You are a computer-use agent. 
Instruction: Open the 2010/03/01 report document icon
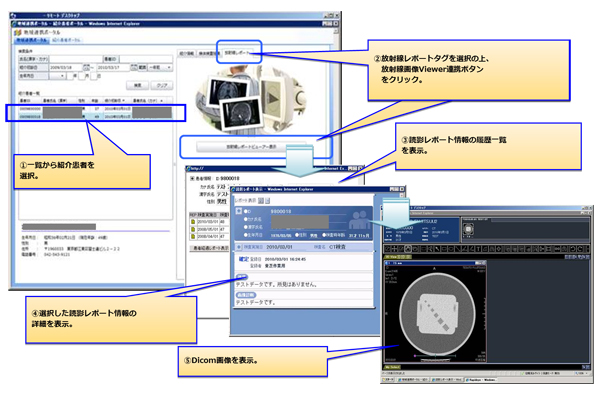tap(193, 222)
